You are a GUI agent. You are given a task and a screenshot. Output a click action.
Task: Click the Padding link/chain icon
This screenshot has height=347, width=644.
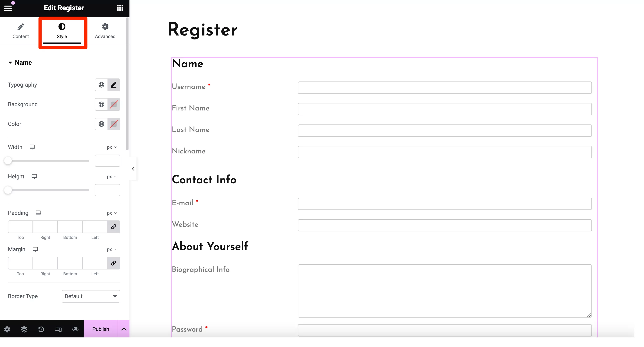[113, 227]
